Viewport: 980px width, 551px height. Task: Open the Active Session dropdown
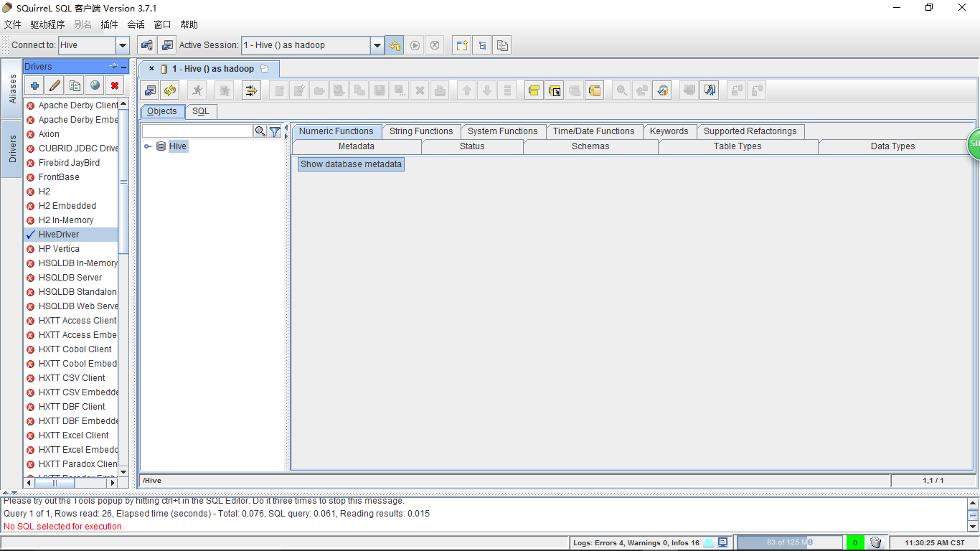click(x=377, y=45)
